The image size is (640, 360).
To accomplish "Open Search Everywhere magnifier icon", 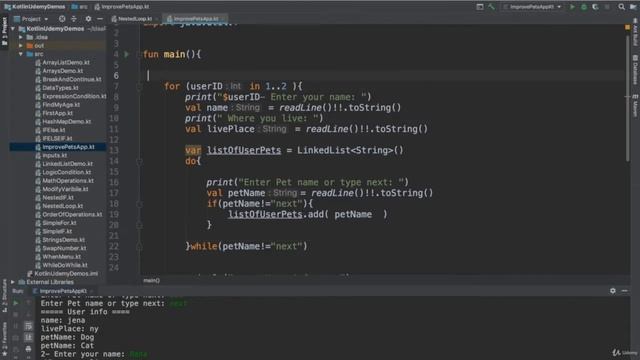I will pos(621,7).
